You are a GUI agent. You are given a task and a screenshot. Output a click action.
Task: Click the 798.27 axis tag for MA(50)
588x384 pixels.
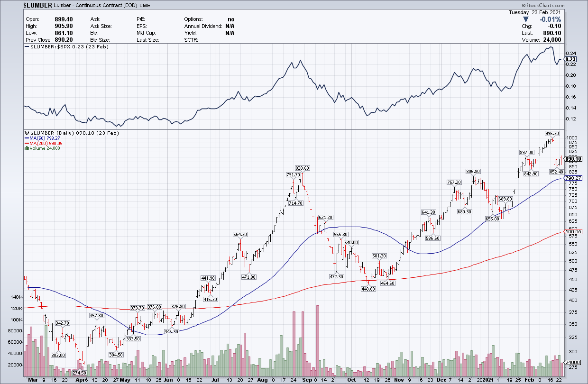coord(573,178)
